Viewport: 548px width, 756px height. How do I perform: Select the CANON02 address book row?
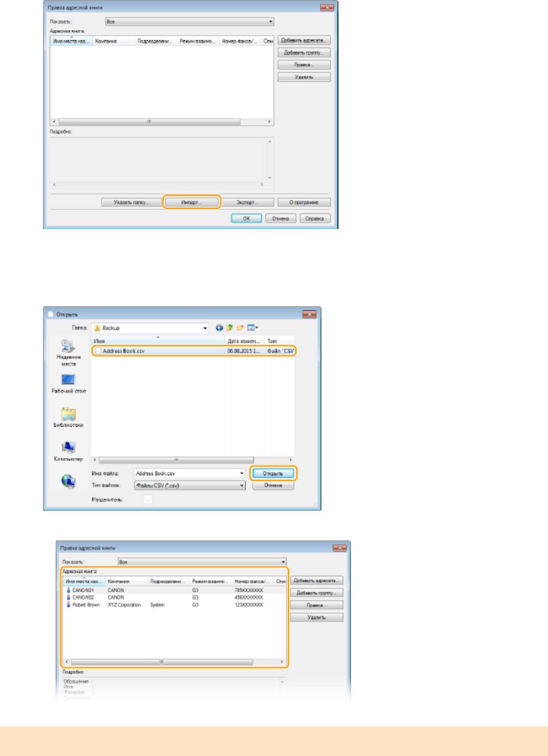83,598
